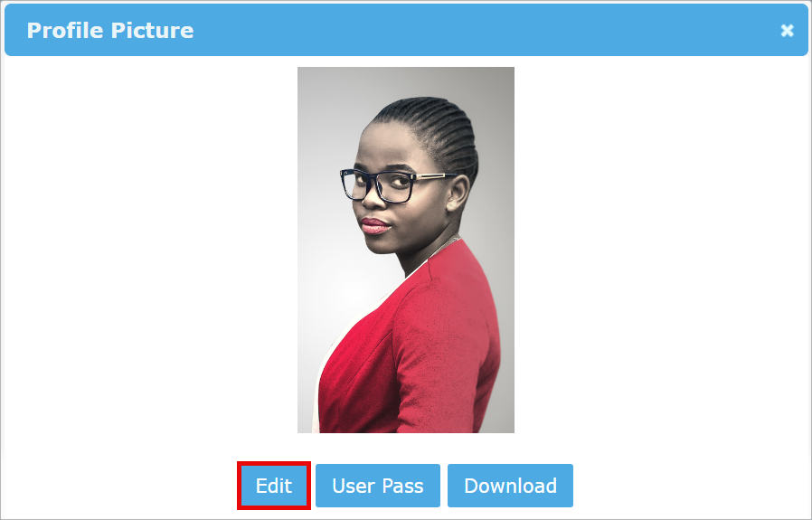Choose the red-outlined Edit button
This screenshot has height=520, width=812.
[274, 486]
